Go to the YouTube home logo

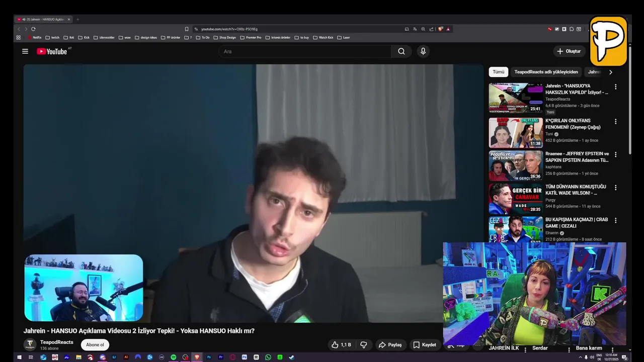point(52,51)
